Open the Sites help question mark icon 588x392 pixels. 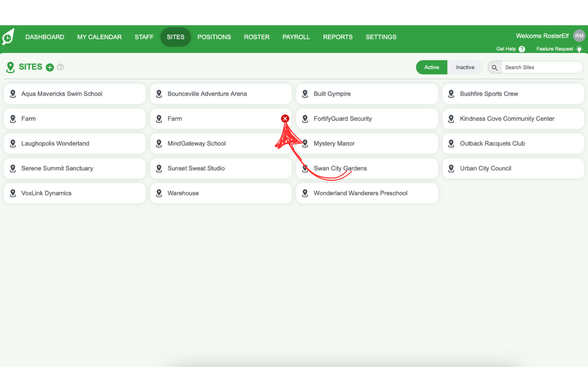(x=60, y=67)
